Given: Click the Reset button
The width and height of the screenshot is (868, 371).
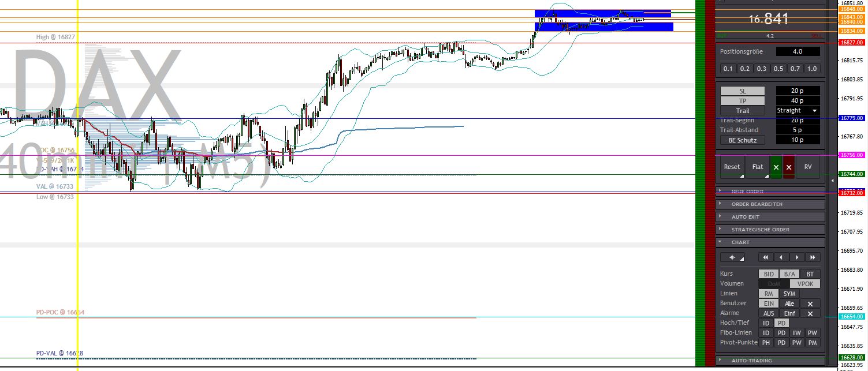Looking at the screenshot, I should click(x=732, y=167).
